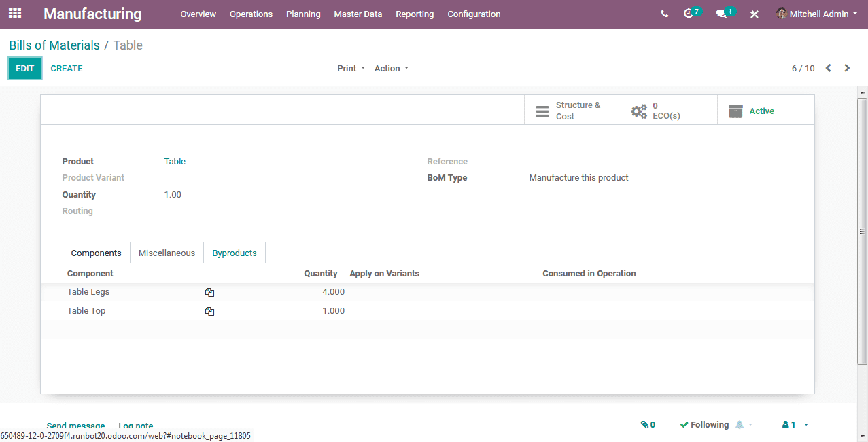The image size is (868, 442).
Task: Click copy icon in Table Legs row
Action: 209,292
